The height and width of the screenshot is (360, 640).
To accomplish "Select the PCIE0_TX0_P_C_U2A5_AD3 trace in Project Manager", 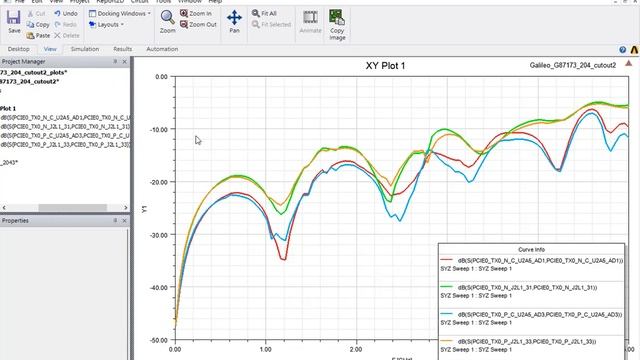I will pyautogui.click(x=65, y=136).
